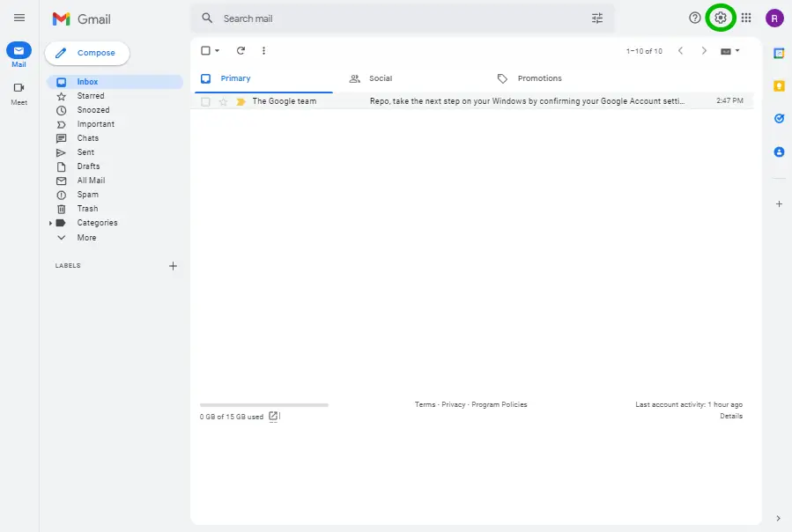Open the Inbox folder
Screen dimensions: 792x532
click(115, 82)
